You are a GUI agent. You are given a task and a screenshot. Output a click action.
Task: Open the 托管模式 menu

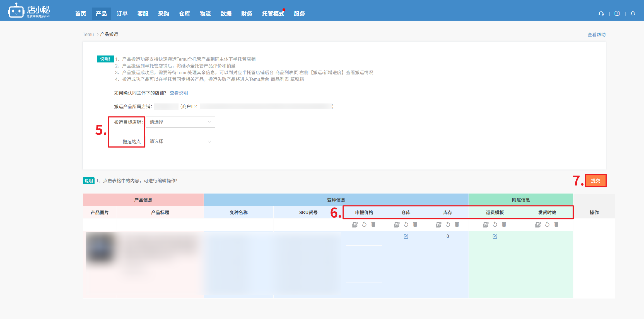(273, 14)
